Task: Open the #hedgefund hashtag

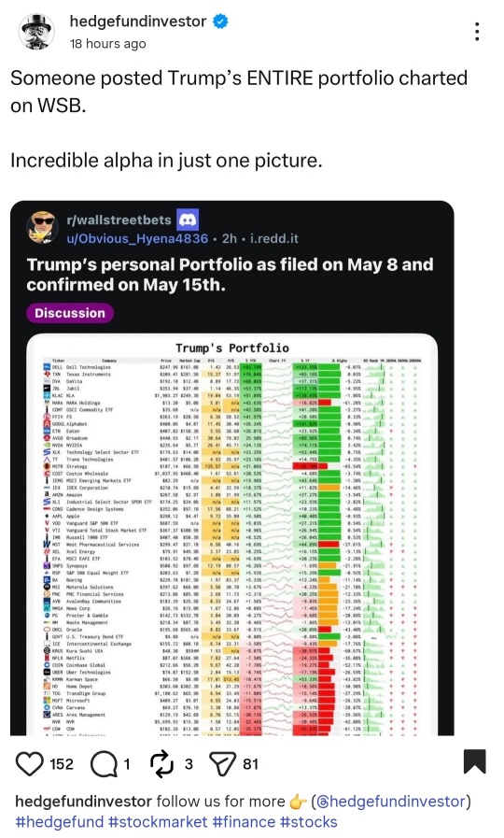Action: (x=59, y=821)
